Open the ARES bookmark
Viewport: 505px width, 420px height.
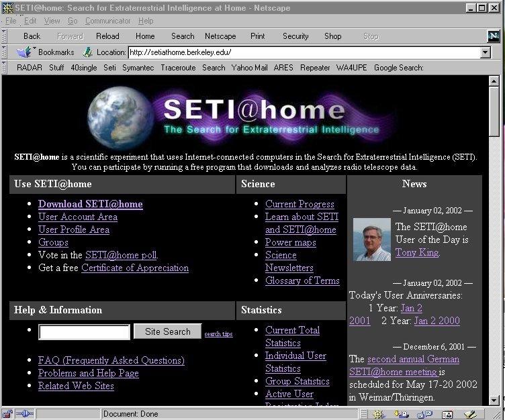coord(283,68)
